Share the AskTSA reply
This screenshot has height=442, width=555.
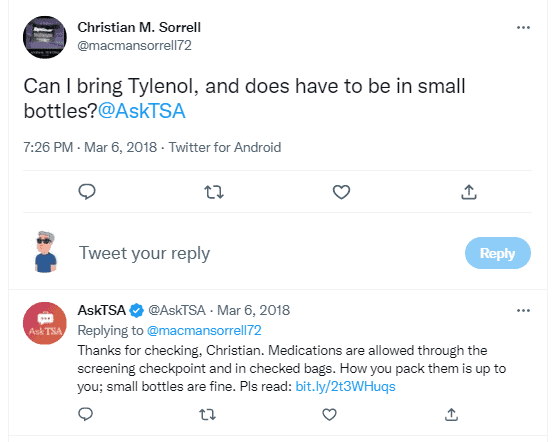451,414
